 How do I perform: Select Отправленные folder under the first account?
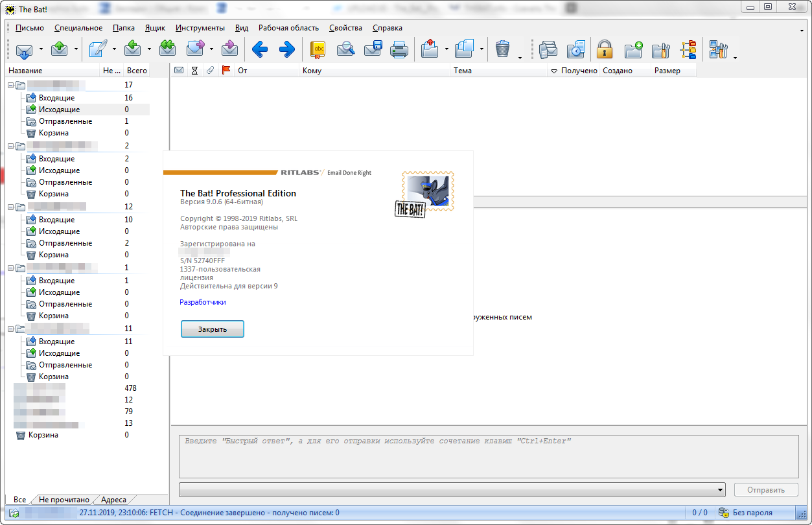click(x=65, y=121)
